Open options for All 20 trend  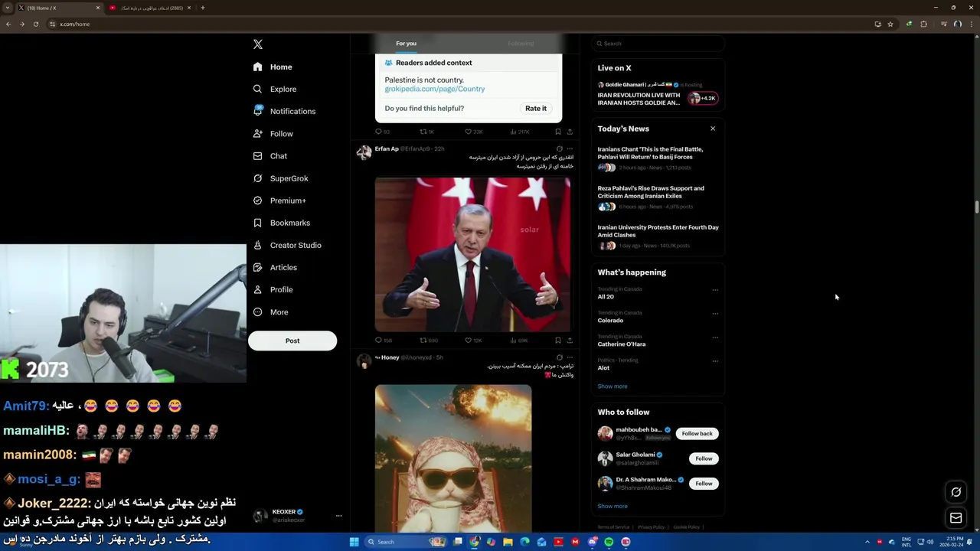tap(715, 290)
